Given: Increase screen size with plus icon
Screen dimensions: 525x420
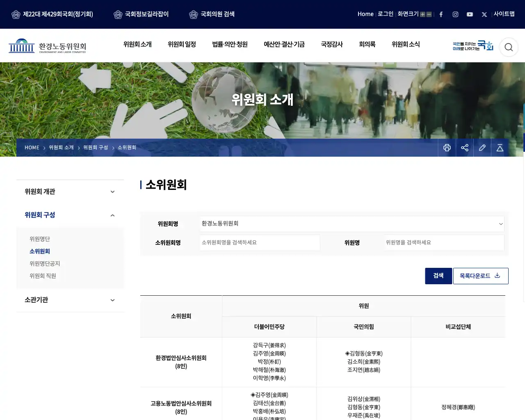Looking at the screenshot, I should (x=422, y=14).
